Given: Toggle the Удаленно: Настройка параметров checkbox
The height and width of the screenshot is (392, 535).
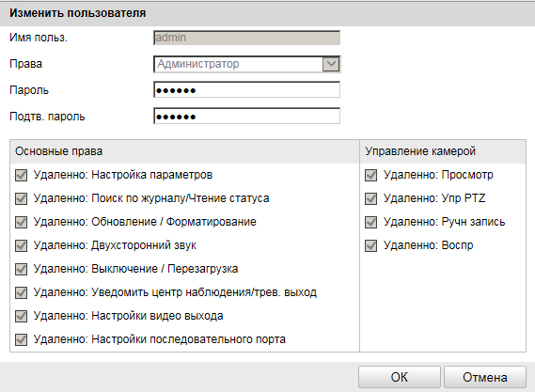Looking at the screenshot, I should pyautogui.click(x=21, y=176).
